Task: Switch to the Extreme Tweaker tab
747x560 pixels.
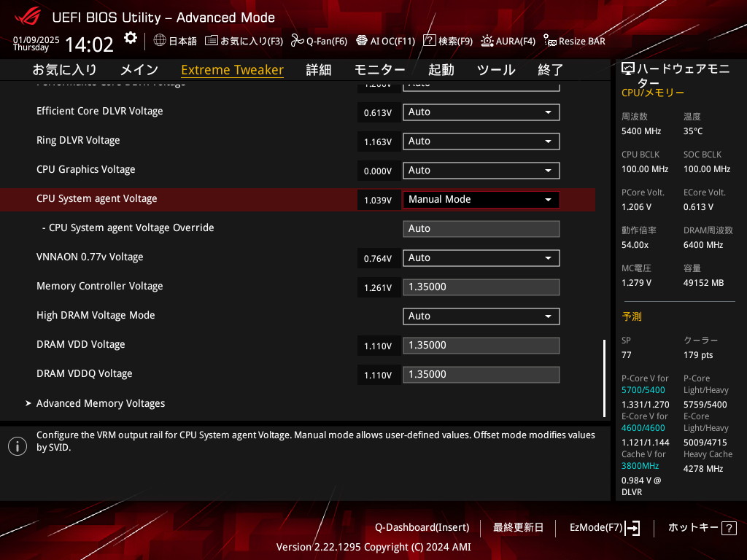Action: (x=232, y=70)
